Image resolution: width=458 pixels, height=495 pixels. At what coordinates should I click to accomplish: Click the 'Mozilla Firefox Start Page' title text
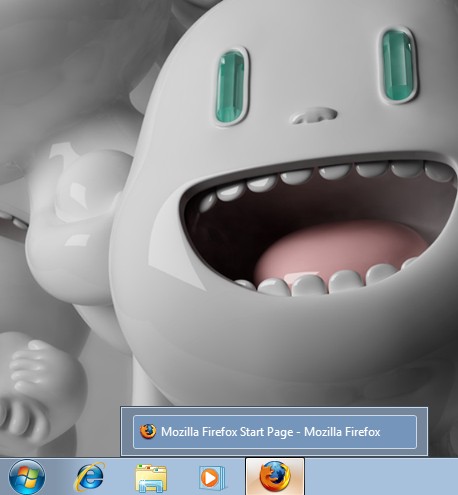pos(227,432)
